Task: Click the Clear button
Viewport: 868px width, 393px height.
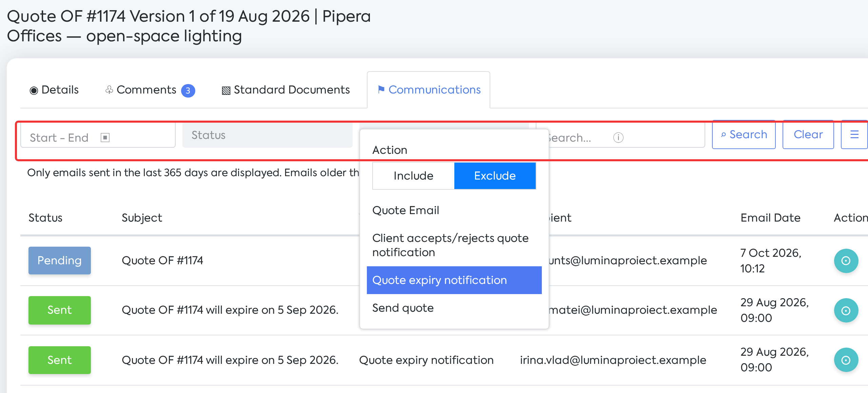Action: [808, 135]
